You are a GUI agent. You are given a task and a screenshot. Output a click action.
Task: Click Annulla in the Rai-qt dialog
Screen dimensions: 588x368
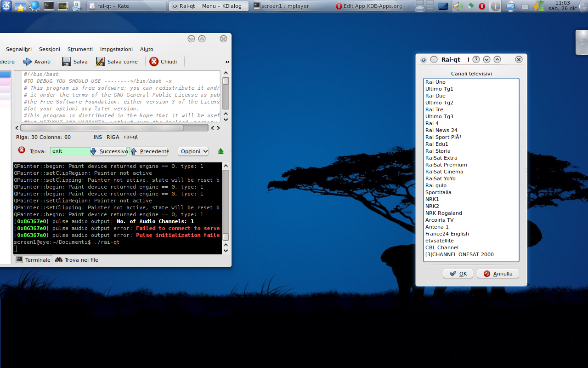(x=498, y=274)
